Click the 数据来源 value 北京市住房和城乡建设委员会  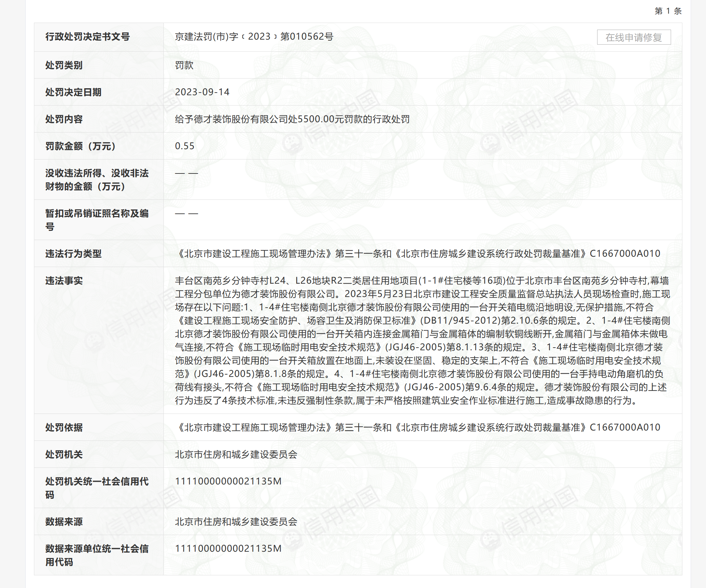(236, 521)
